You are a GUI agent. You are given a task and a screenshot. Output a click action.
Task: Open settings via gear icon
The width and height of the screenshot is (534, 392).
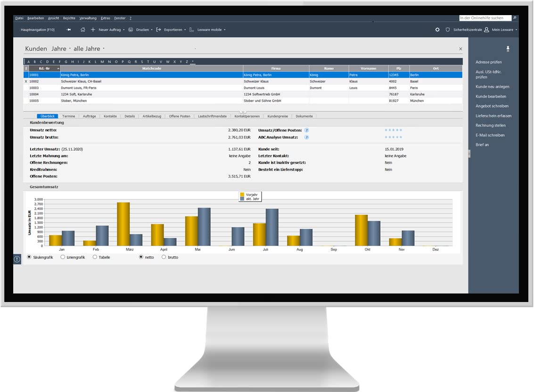437,30
